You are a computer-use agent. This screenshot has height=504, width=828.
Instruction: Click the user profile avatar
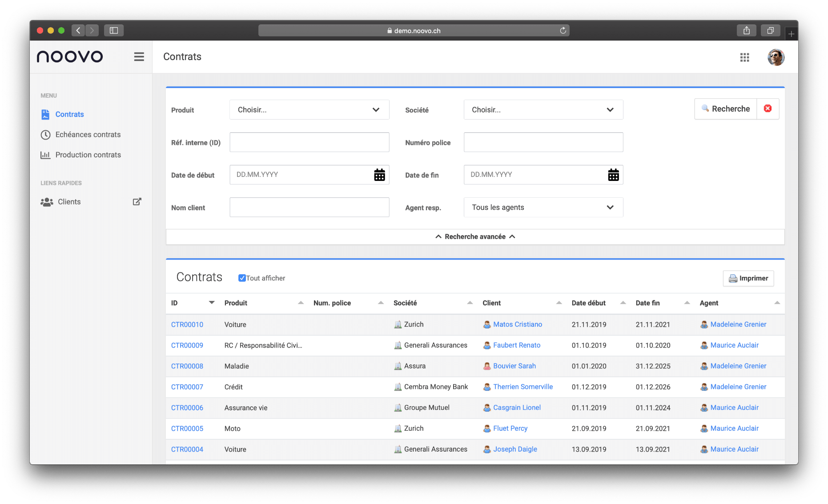776,57
